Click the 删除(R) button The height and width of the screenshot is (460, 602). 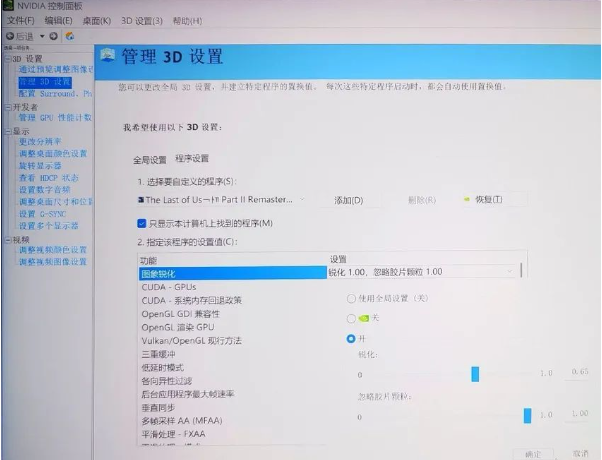click(422, 200)
